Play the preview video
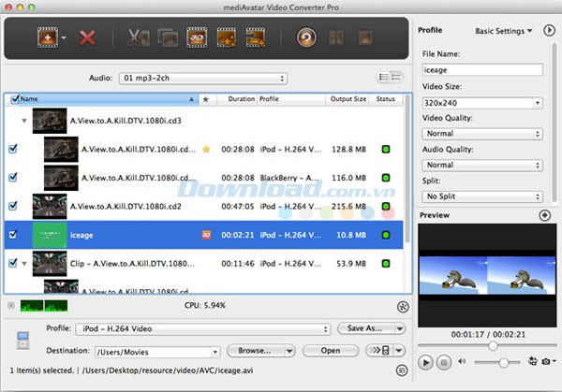This screenshot has height=392, width=562. click(x=425, y=363)
